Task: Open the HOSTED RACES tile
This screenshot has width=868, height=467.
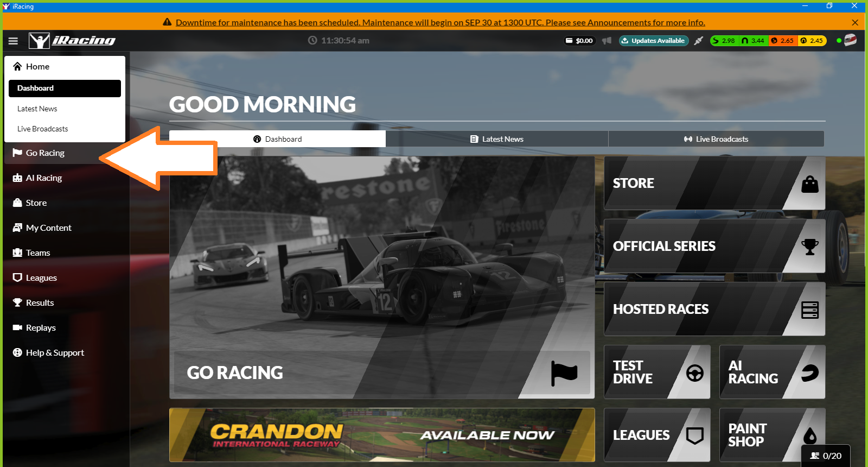Action: (714, 309)
